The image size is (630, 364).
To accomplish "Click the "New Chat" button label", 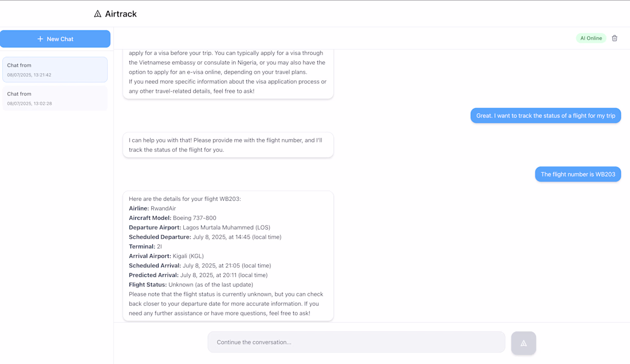I will [60, 39].
